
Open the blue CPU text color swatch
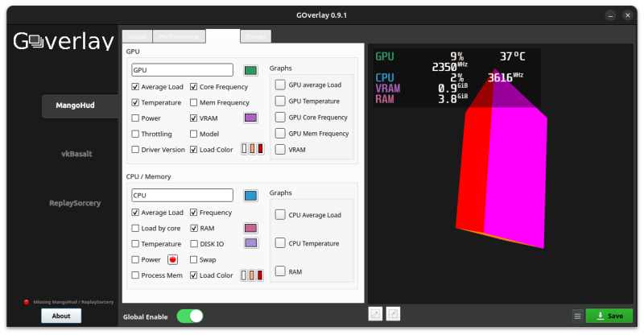pyautogui.click(x=250, y=196)
